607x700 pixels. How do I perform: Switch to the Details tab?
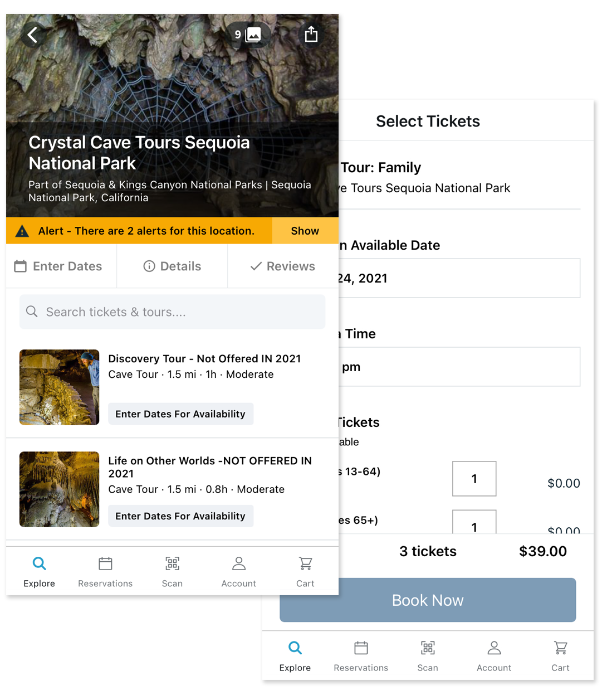(x=172, y=266)
